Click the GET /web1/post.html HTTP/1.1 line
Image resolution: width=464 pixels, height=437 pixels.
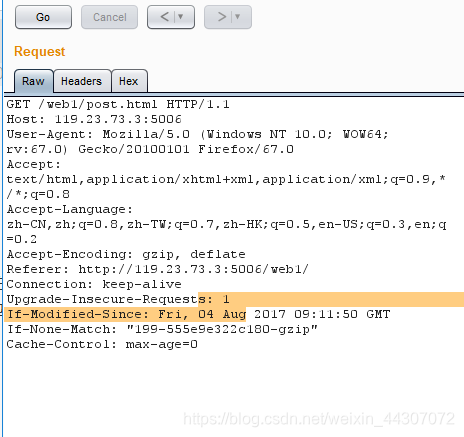pos(118,104)
